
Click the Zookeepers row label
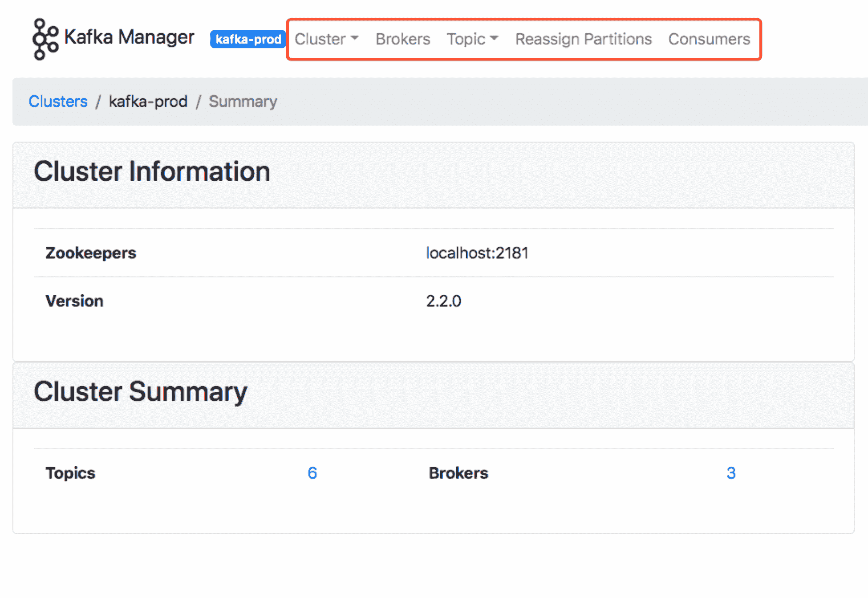click(x=91, y=253)
